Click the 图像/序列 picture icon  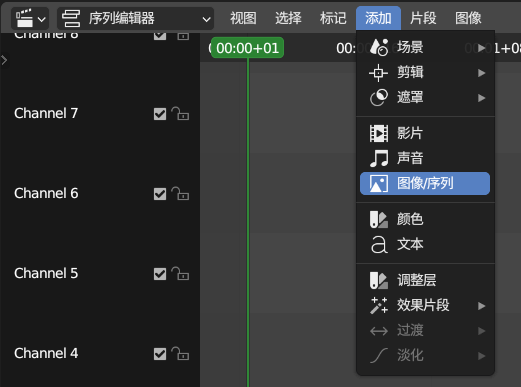pyautogui.click(x=379, y=183)
